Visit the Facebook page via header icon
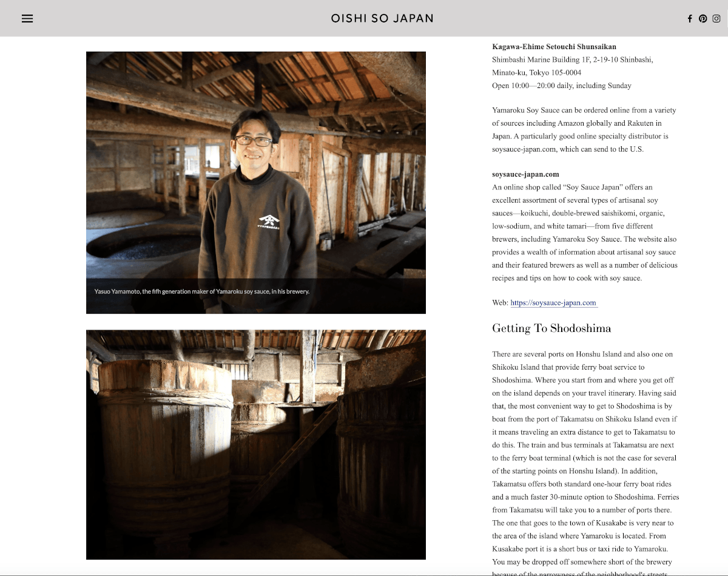This screenshot has height=576, width=728. [x=690, y=18]
